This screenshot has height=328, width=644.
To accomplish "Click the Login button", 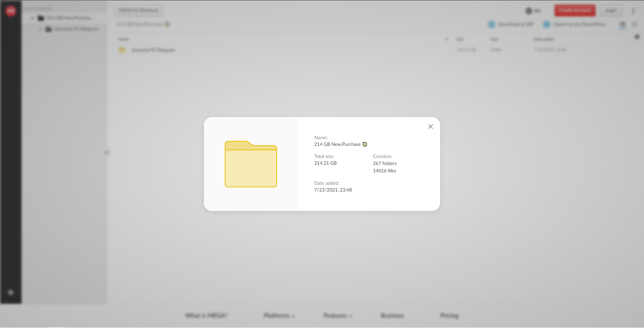I will [x=611, y=10].
